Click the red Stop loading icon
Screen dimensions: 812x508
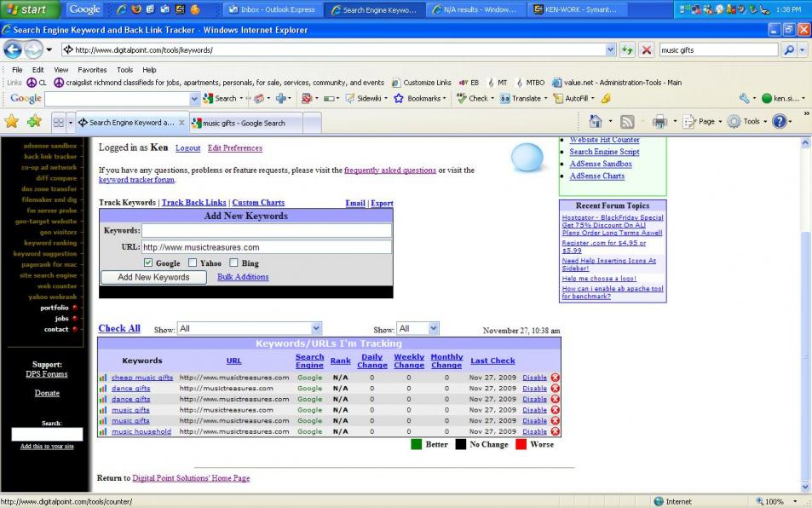point(647,49)
